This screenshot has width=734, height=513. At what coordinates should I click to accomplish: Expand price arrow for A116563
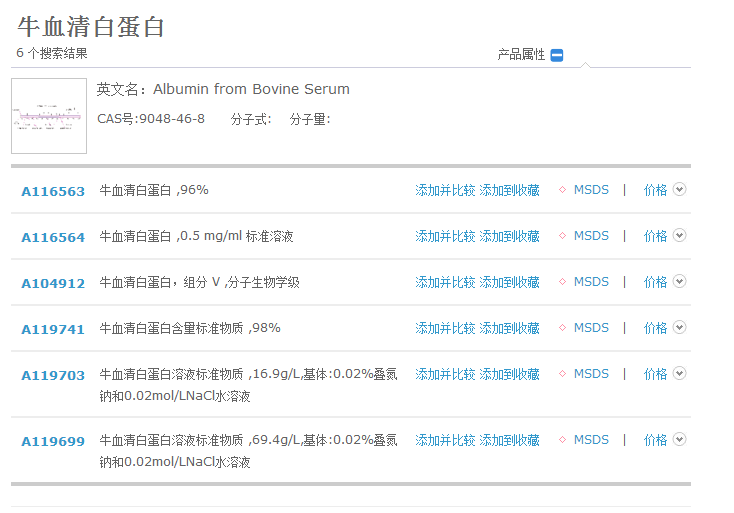click(680, 190)
